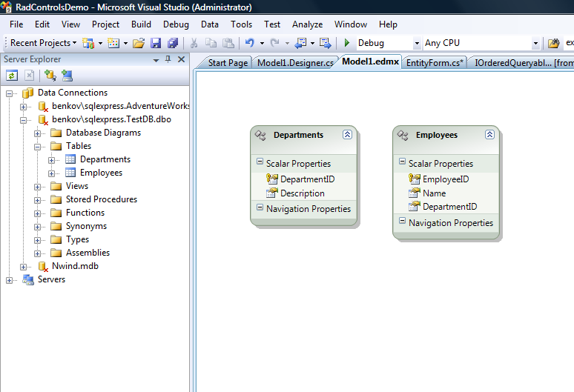Switch to Model1.Designer.cs tab

point(295,63)
